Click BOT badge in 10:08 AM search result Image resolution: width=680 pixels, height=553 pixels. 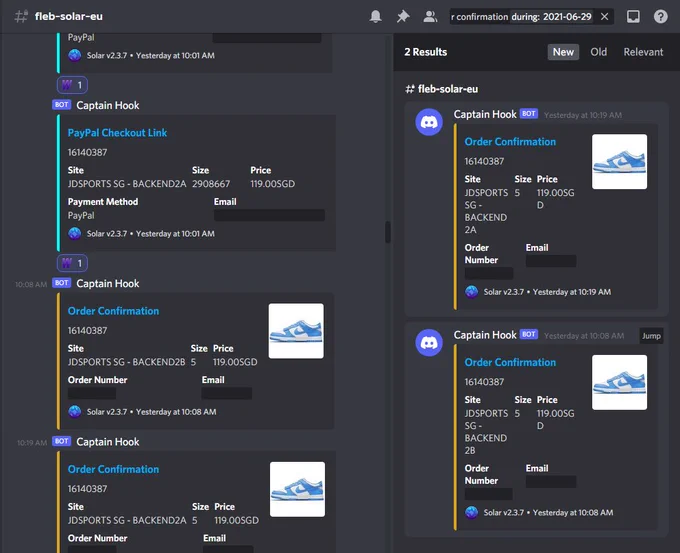(529, 334)
